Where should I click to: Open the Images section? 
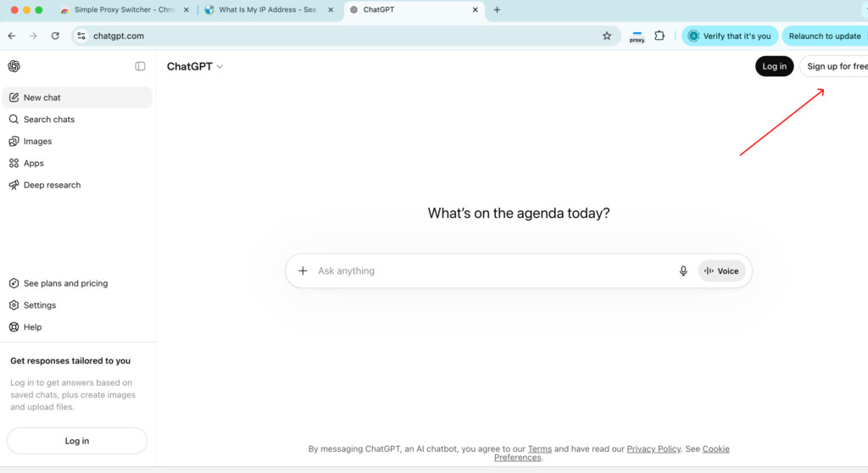point(77,142)
